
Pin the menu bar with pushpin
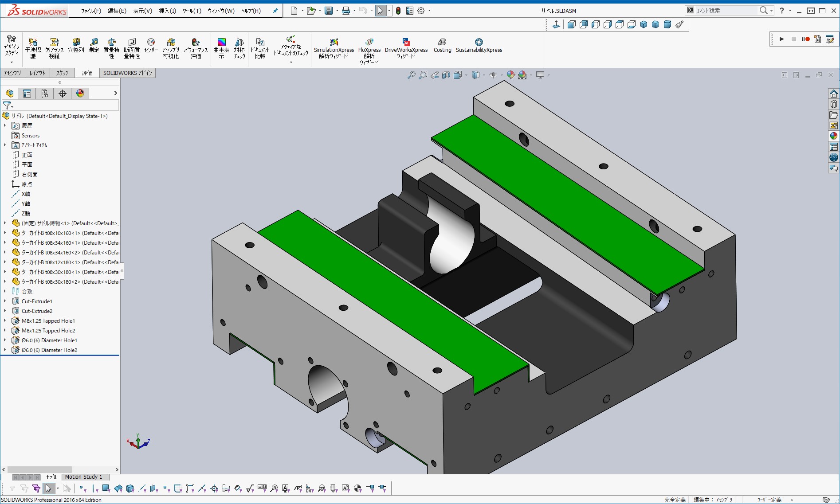coord(275,11)
